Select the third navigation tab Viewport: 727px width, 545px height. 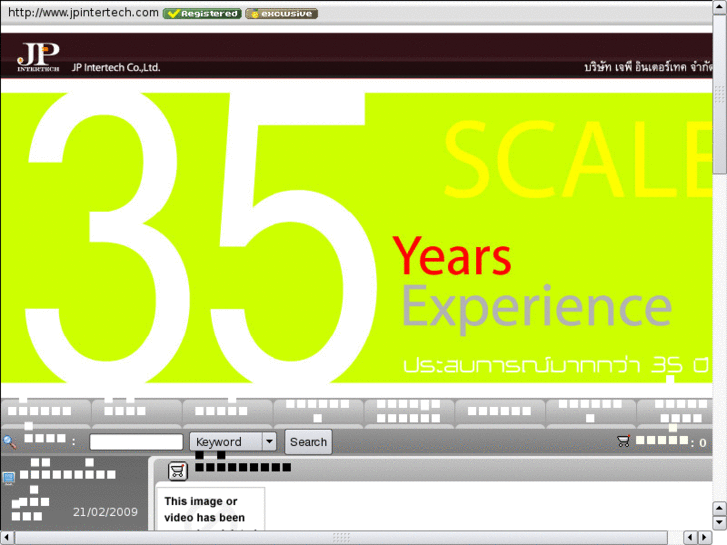pos(228,411)
